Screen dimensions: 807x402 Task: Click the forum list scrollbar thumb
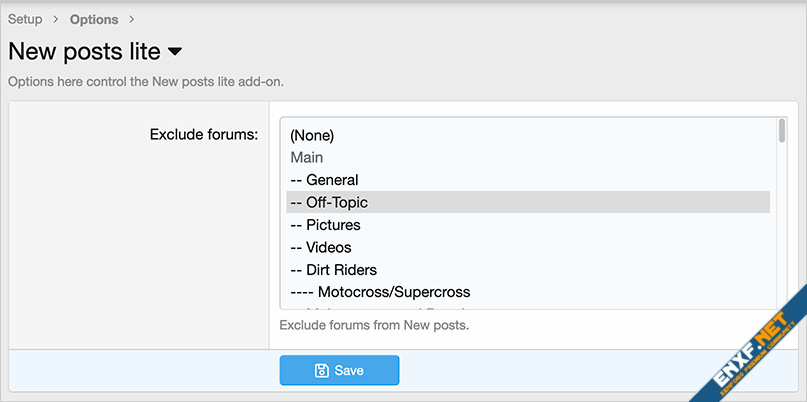click(781, 132)
